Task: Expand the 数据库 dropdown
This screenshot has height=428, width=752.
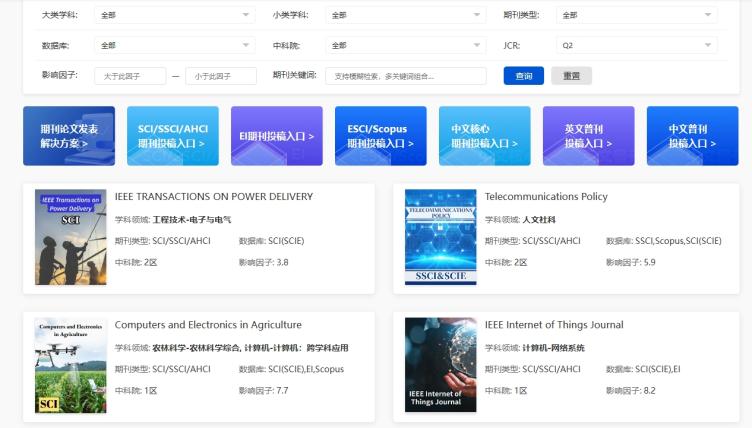Action: 174,45
